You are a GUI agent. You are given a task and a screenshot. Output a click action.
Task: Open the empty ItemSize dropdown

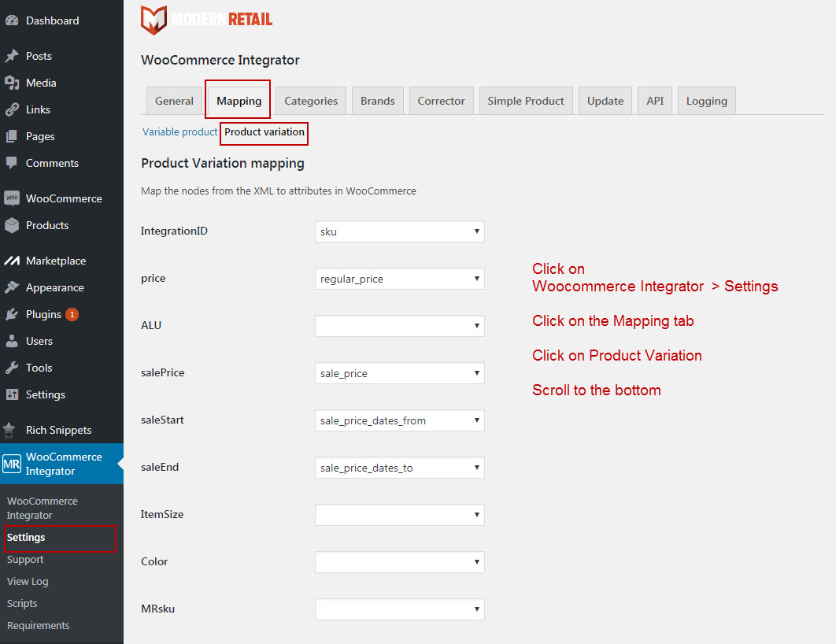pyautogui.click(x=399, y=514)
